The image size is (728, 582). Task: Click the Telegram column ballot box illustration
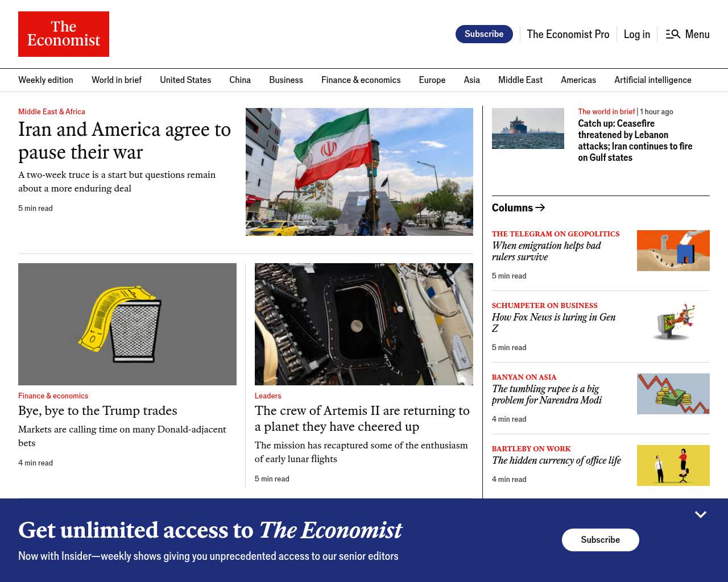pos(673,251)
